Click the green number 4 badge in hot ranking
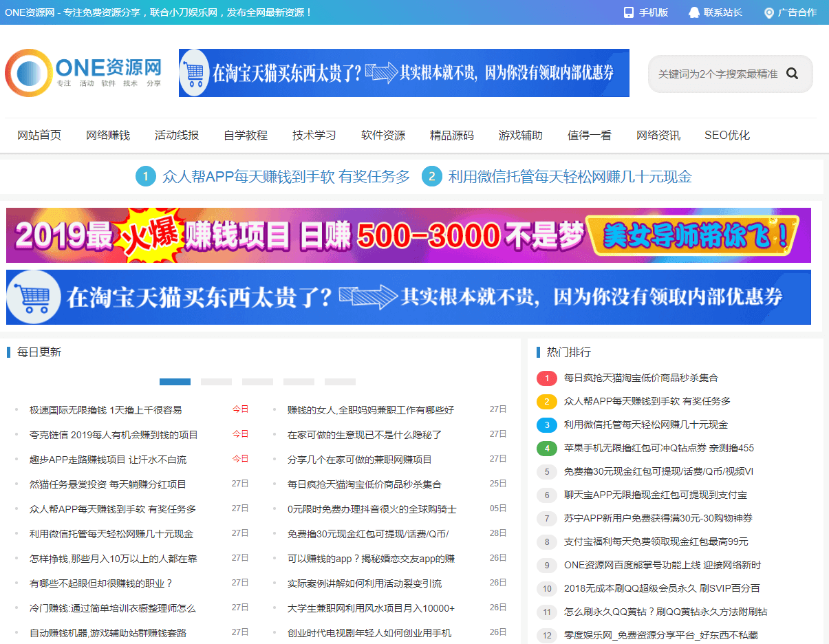The width and height of the screenshot is (829, 644). coord(546,449)
